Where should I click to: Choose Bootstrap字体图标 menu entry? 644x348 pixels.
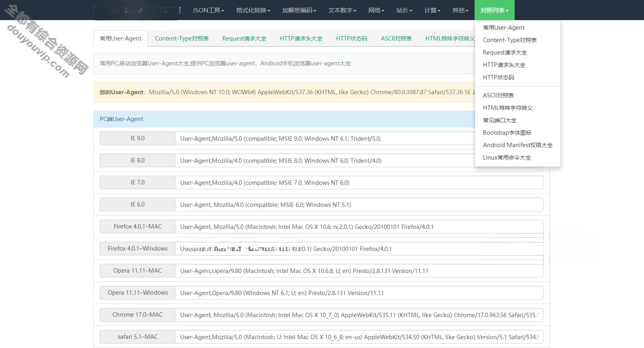(x=517, y=133)
